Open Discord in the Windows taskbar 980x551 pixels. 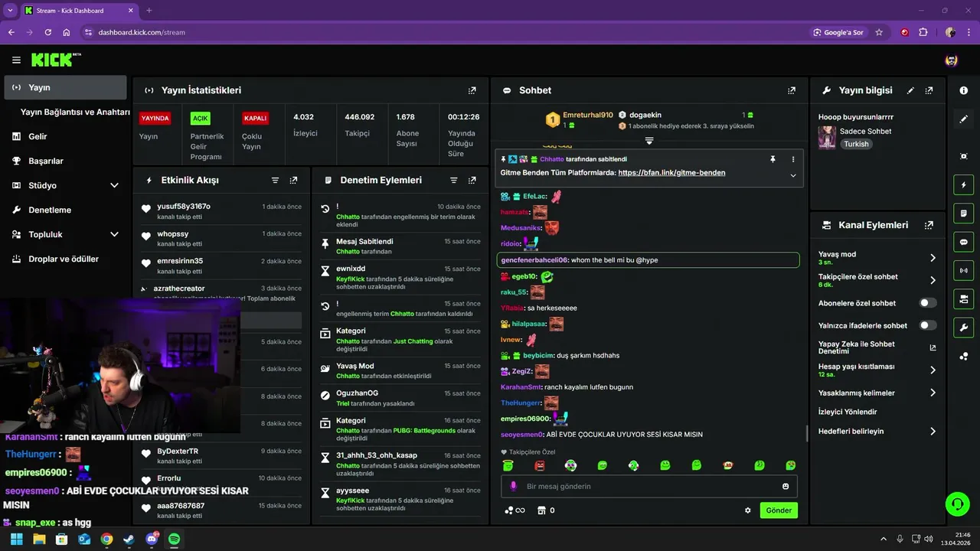point(152,539)
